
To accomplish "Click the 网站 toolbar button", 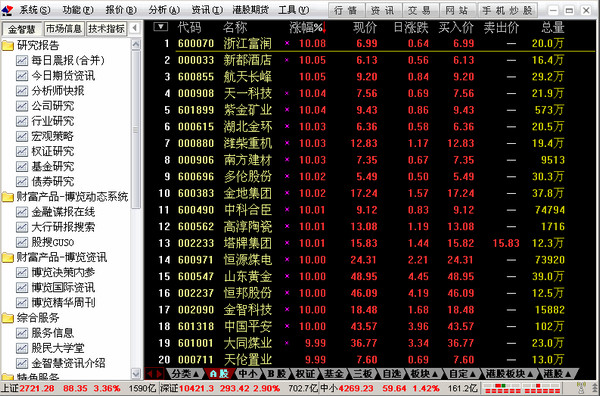I will pos(457,10).
